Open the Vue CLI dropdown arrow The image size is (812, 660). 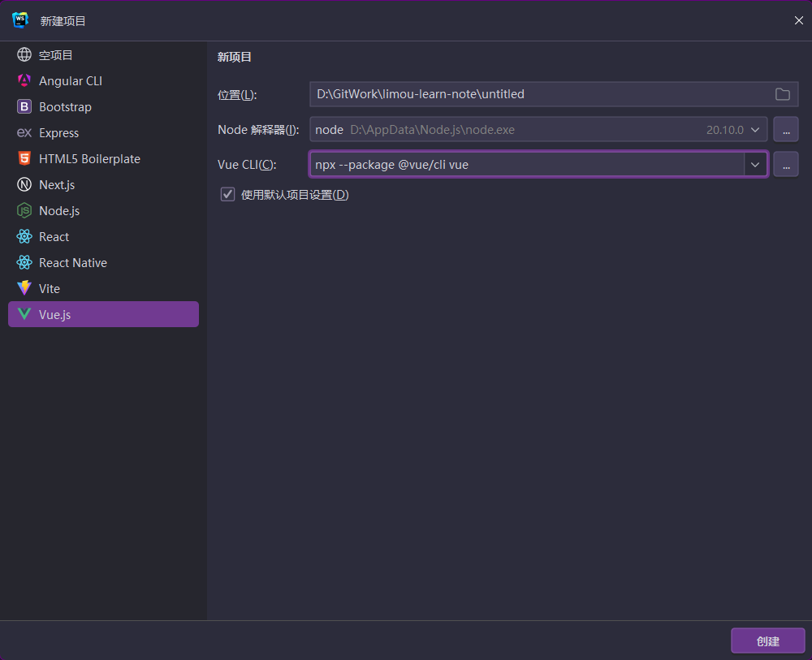pyautogui.click(x=755, y=165)
